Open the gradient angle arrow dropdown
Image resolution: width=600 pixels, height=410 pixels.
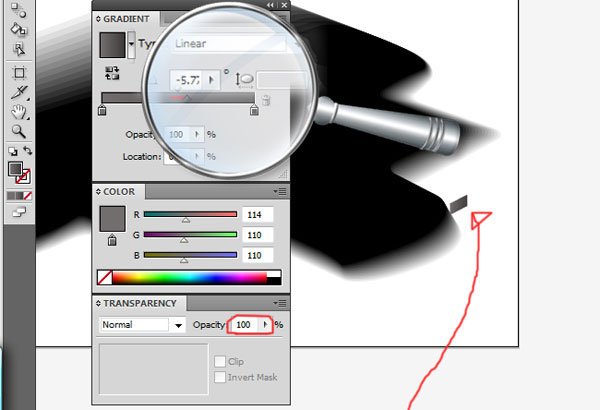click(212, 80)
